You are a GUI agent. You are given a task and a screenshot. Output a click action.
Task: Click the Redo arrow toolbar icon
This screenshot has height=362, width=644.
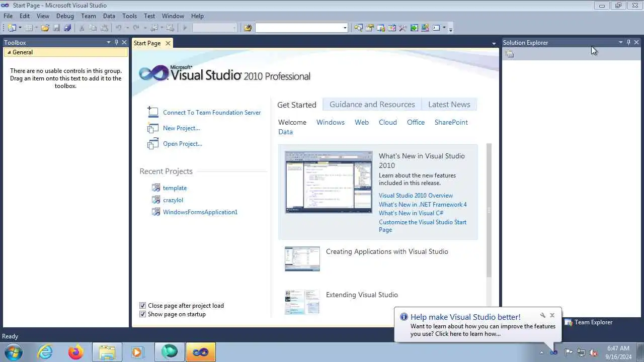(x=136, y=28)
